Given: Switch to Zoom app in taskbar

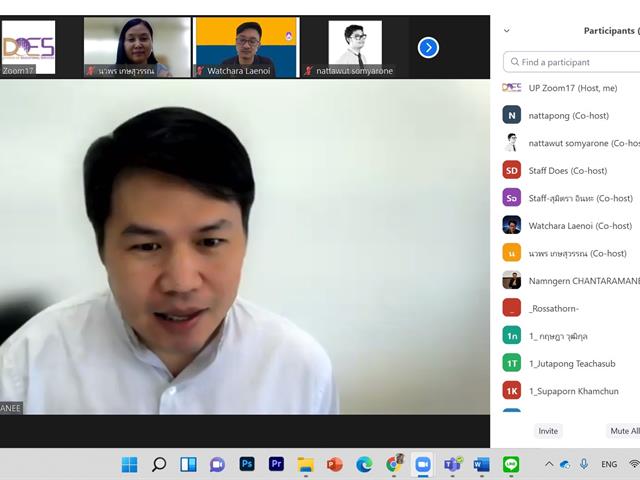Looking at the screenshot, I should (x=423, y=464).
